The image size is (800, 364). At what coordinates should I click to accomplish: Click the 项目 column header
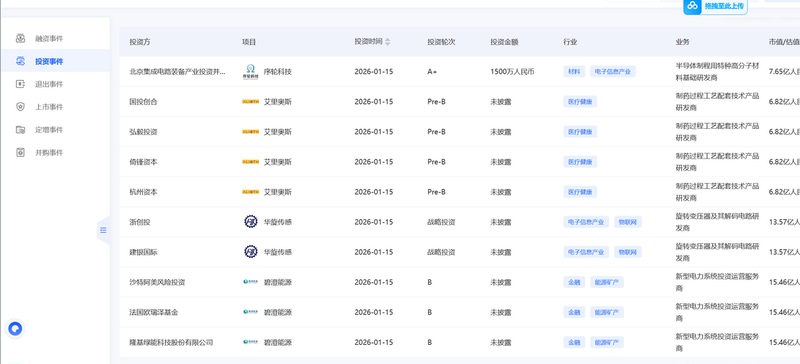tap(248, 42)
